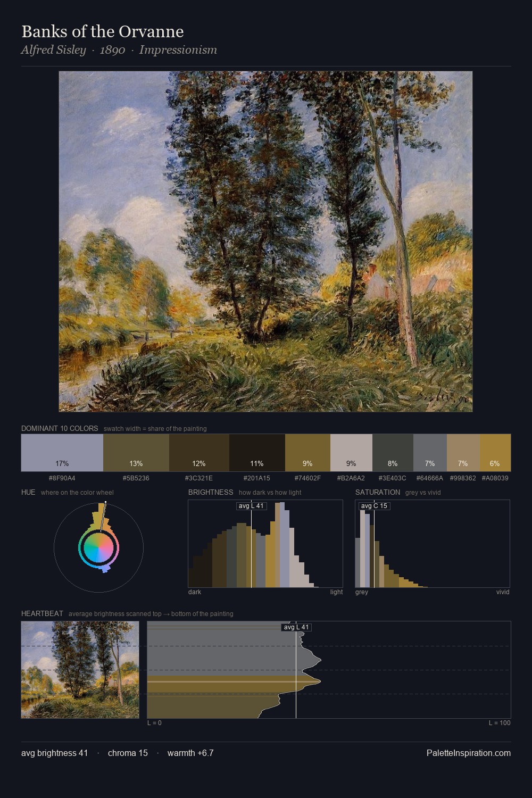Click the 'light' axis label
This screenshot has width=532, height=798.
337,592
